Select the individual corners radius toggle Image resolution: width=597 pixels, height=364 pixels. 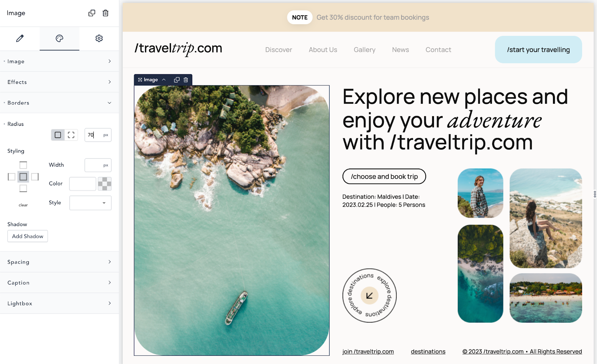click(71, 135)
